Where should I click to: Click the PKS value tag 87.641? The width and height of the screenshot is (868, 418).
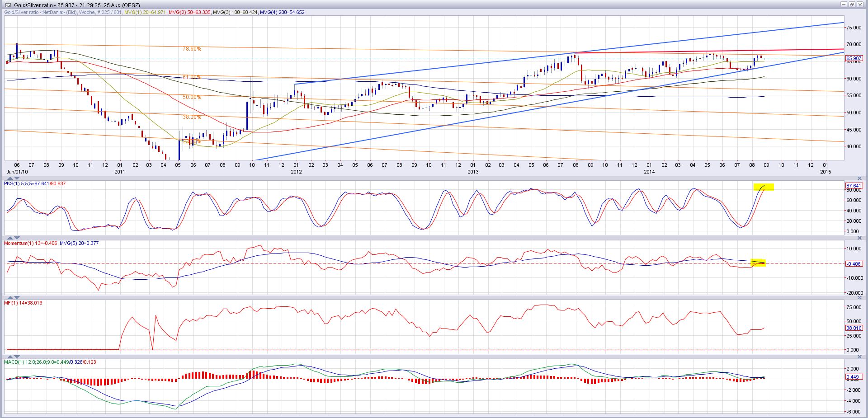click(854, 186)
